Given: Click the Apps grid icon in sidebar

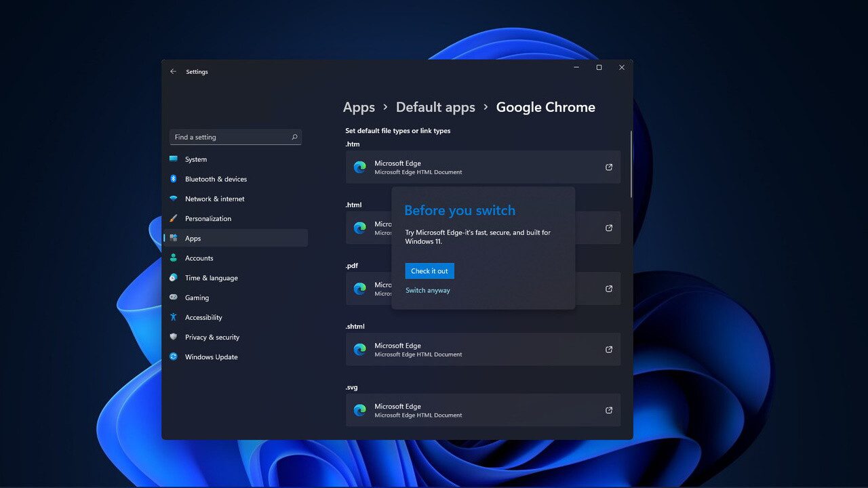Looking at the screenshot, I should click(x=173, y=238).
